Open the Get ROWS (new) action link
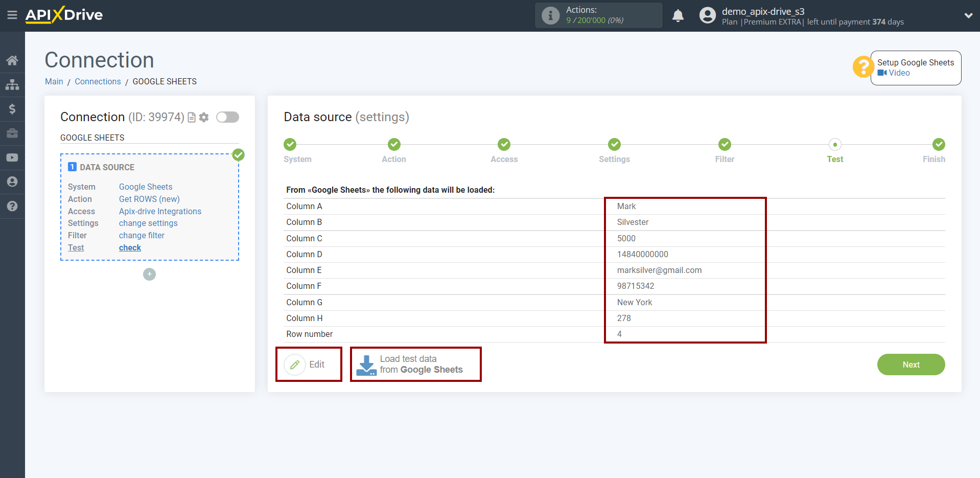The width and height of the screenshot is (980, 478). (x=149, y=199)
